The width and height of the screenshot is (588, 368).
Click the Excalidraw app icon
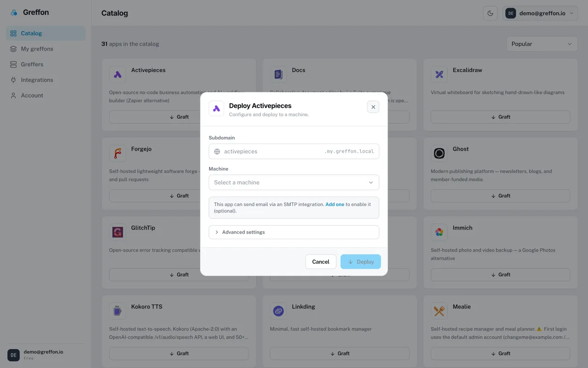point(439,75)
